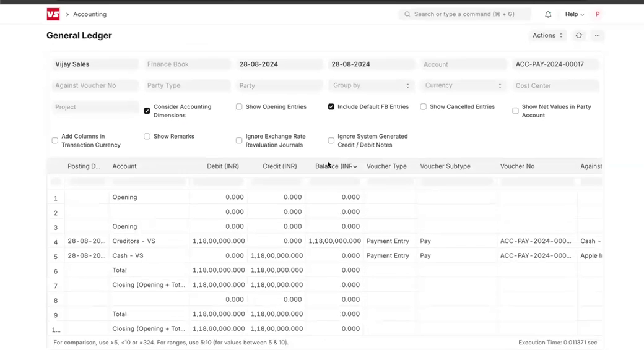
Task: Enable Show Cancelled Entries checkbox
Action: 423,107
